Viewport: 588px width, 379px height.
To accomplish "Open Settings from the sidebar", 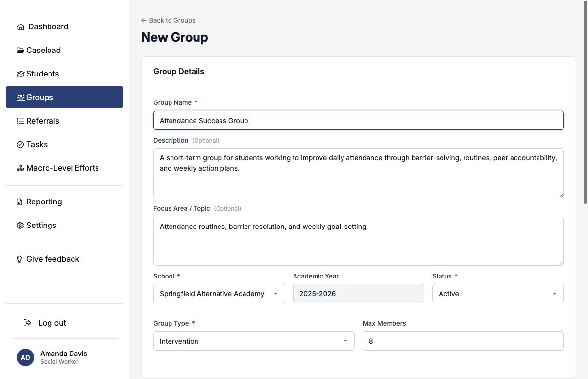I will pyautogui.click(x=65, y=225).
